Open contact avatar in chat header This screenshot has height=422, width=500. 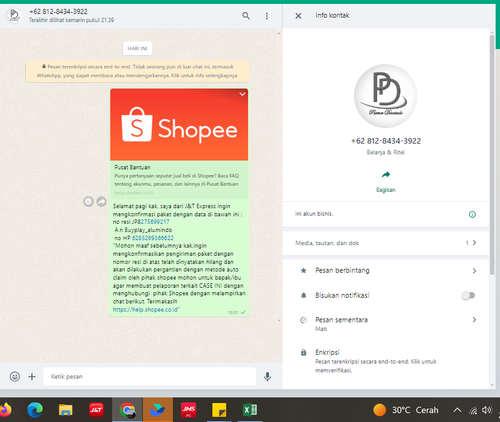pyautogui.click(x=14, y=16)
